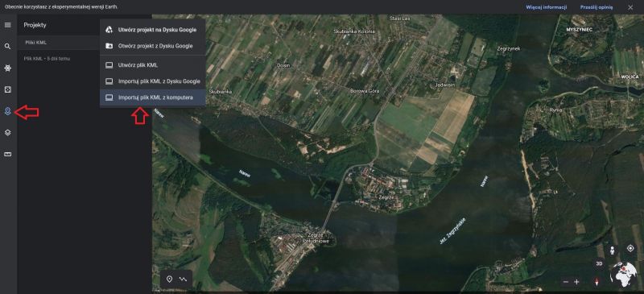Viewport: 644px width, 294px height.
Task: Open Pegman Street View icon
Action: pos(613,251)
